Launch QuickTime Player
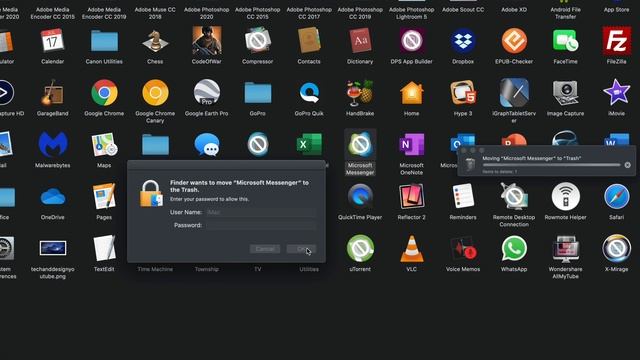This screenshot has height=360, width=640. tap(360, 196)
